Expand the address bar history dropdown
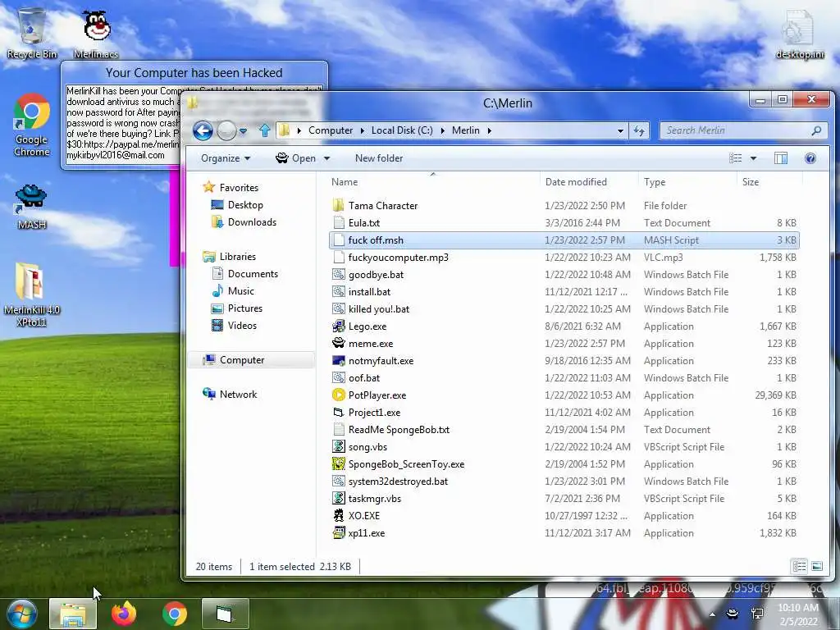 pos(620,130)
